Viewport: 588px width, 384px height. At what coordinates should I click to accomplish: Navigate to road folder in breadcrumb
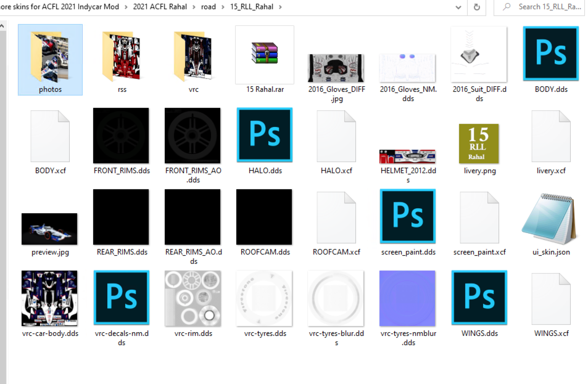(208, 7)
